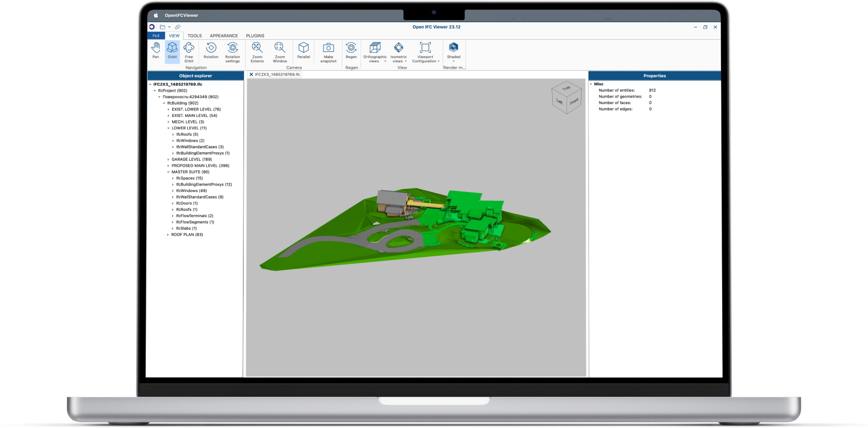Select the root IFC2X3_1485219769.ifc tree item
This screenshot has width=868, height=428.
178,84
